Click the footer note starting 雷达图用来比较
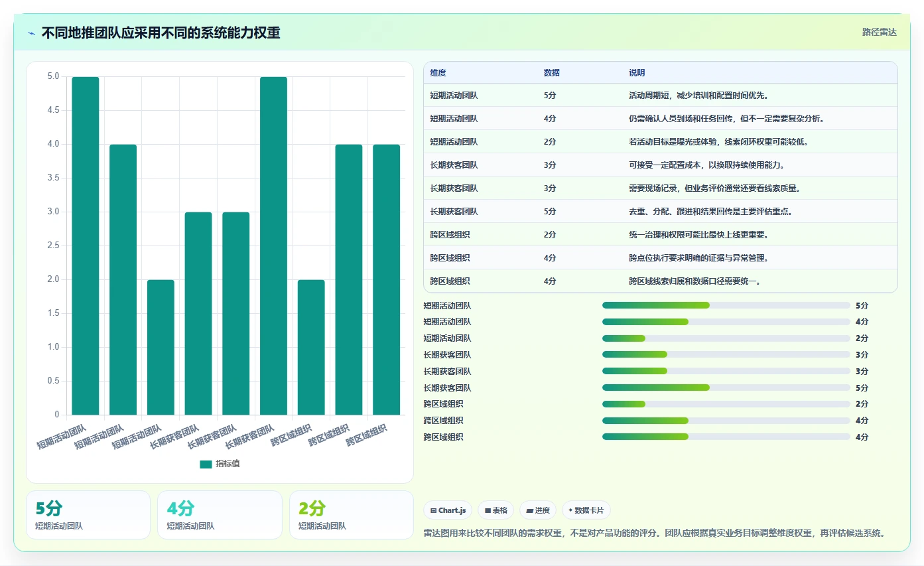 [x=654, y=533]
